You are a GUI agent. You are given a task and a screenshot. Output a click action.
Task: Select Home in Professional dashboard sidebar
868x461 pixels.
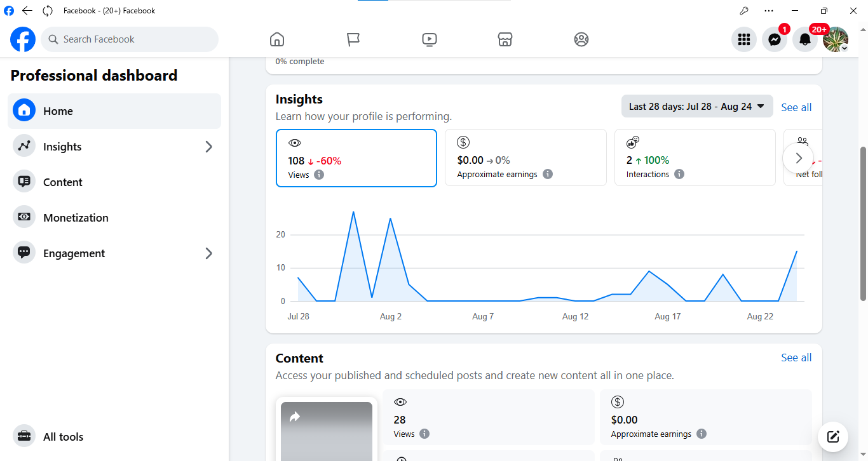[x=114, y=111]
